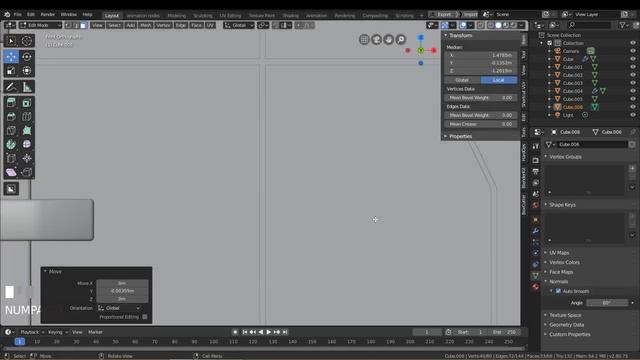
Task: Toggle orthographic grid view gizmo icon
Action: point(364,40)
